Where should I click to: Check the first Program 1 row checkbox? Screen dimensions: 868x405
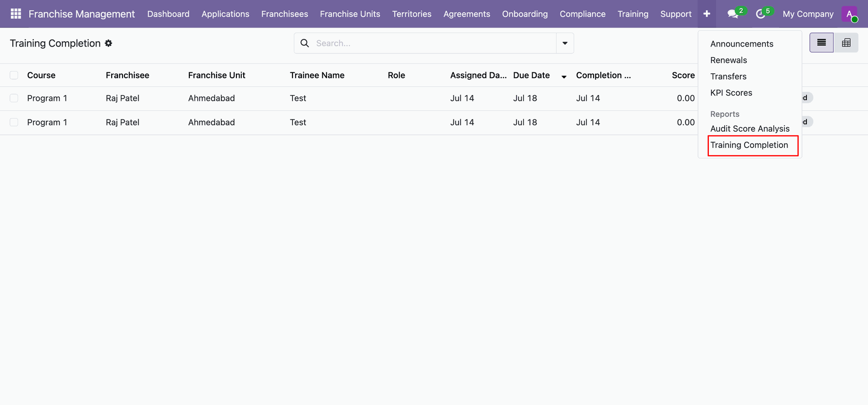click(14, 98)
